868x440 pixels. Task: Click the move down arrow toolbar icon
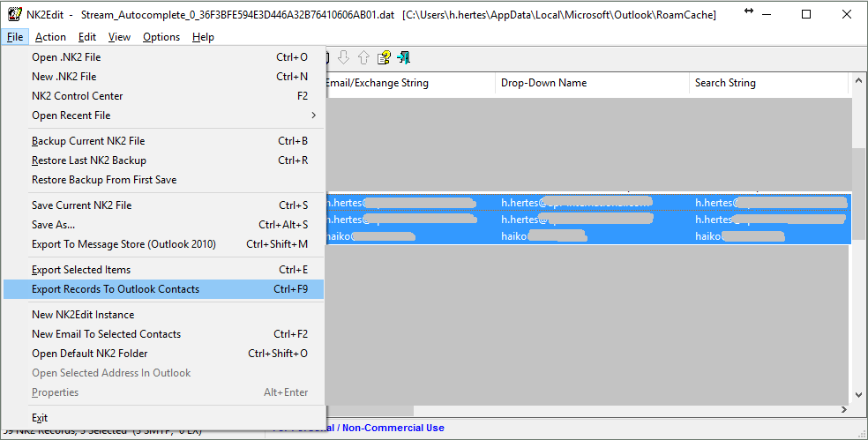tap(343, 57)
